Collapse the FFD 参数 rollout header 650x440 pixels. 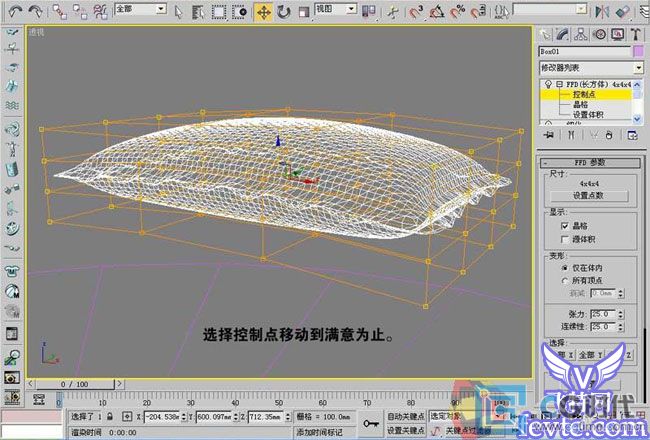click(590, 163)
